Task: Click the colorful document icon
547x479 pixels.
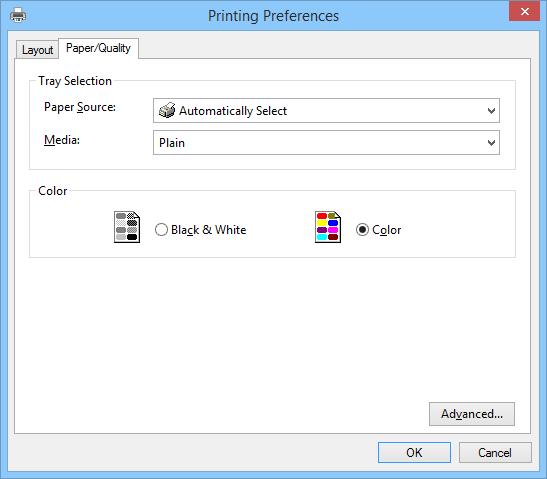Action: [328, 227]
